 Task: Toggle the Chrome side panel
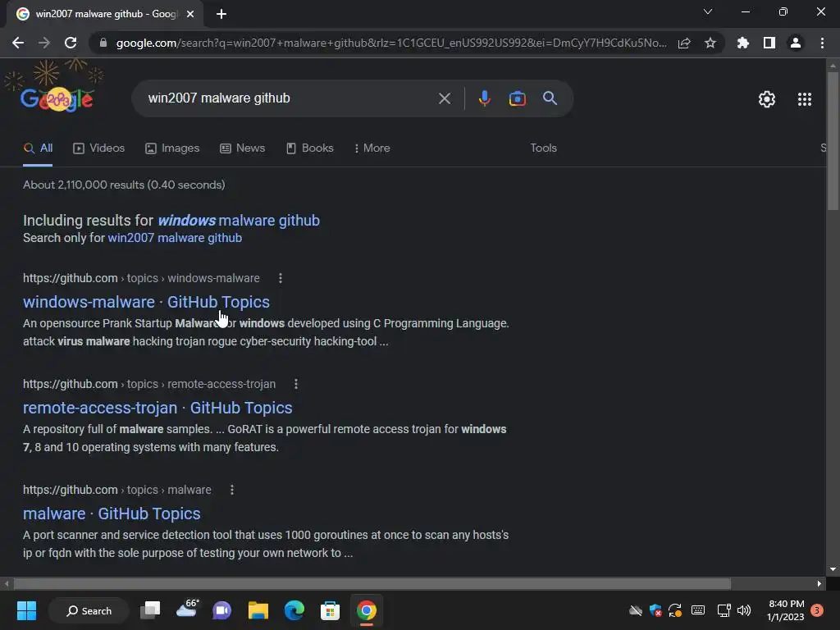click(769, 43)
